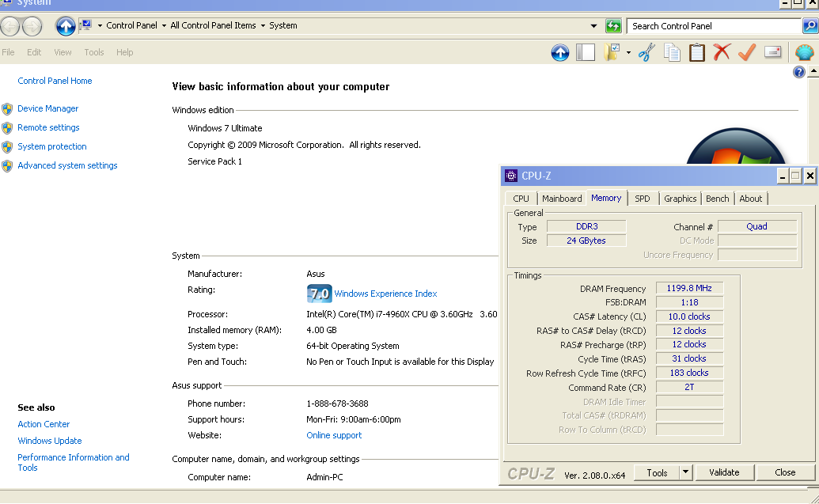Open the folder options toolbar icon
The height and width of the screenshot is (504, 819).
click(x=612, y=52)
